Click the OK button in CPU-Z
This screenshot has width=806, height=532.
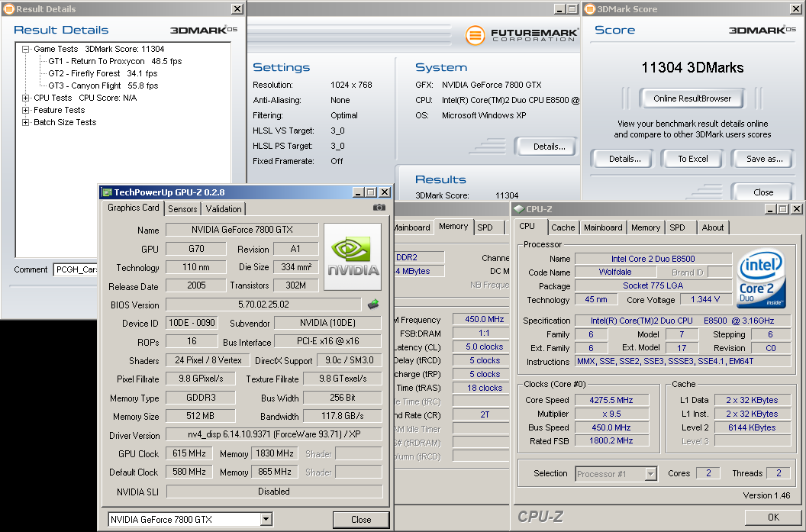(x=773, y=517)
